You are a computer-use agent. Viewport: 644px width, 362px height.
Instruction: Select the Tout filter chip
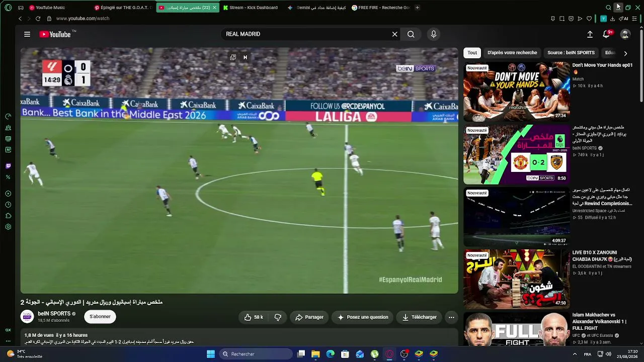click(472, 53)
